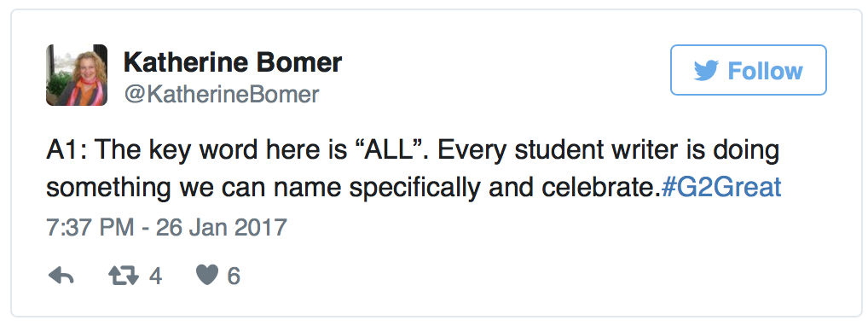This screenshot has height=326, width=868.
Task: Open Katherine Bomer's profile photo
Action: click(77, 75)
